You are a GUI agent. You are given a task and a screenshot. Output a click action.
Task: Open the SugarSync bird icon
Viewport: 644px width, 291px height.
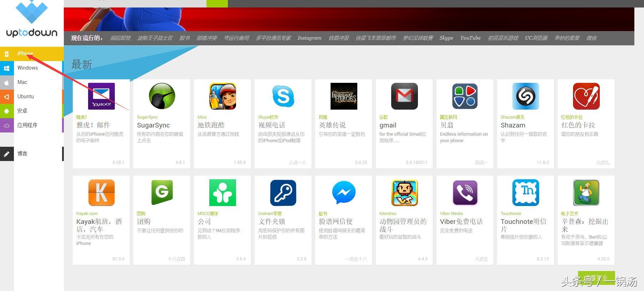[x=162, y=96]
